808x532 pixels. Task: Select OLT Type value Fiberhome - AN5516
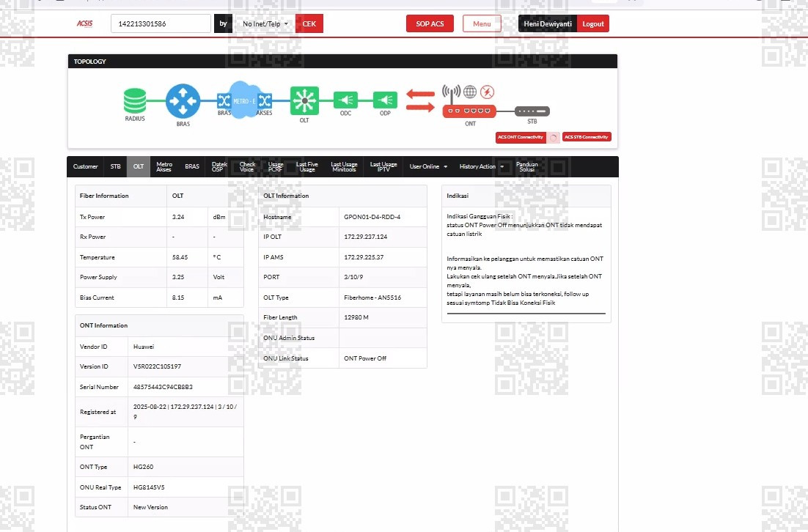click(372, 298)
